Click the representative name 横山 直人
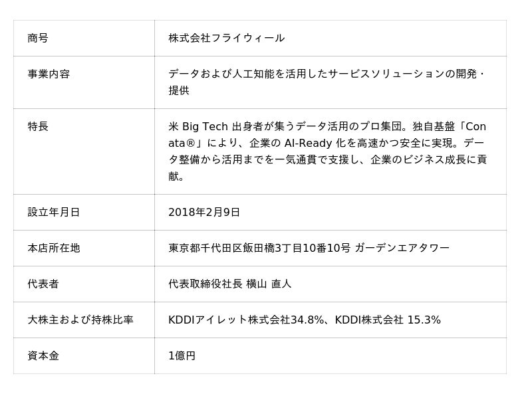Screen dimensions: 532x394 click(x=269, y=284)
